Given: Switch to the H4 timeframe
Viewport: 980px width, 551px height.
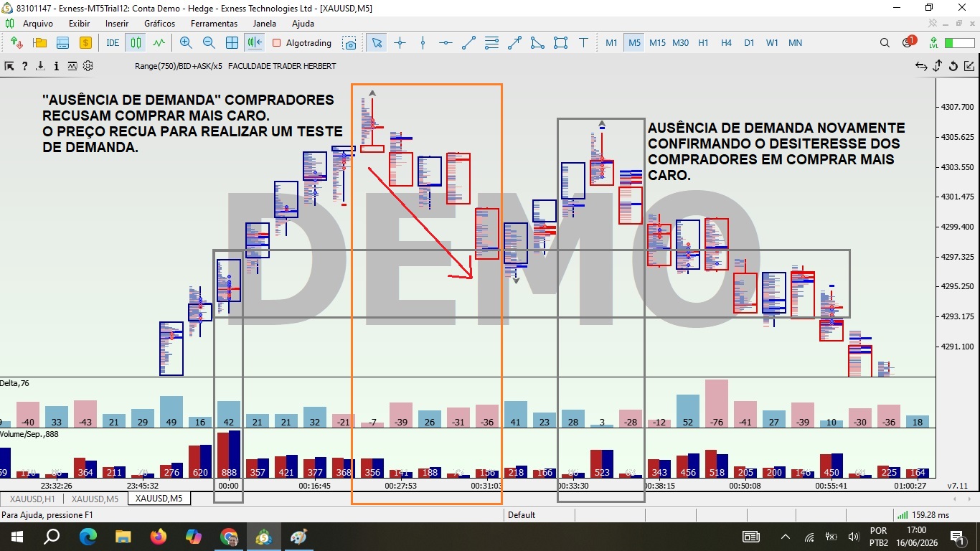Looking at the screenshot, I should click(726, 43).
